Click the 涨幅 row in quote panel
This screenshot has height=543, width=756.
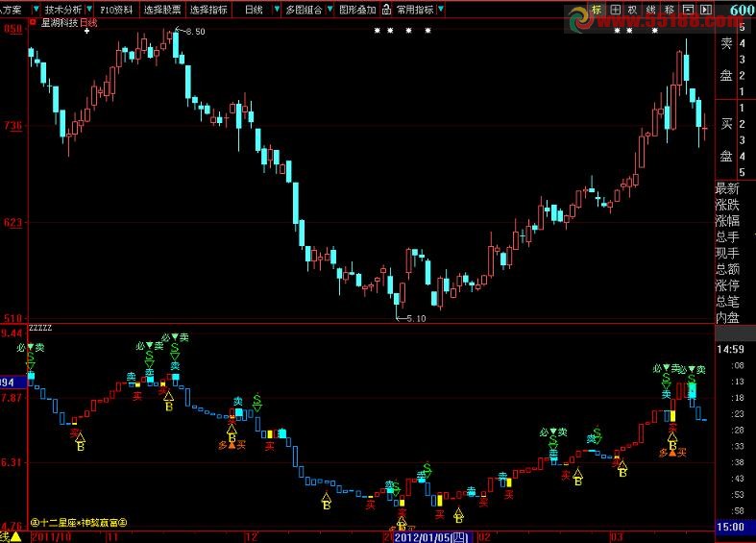click(727, 220)
